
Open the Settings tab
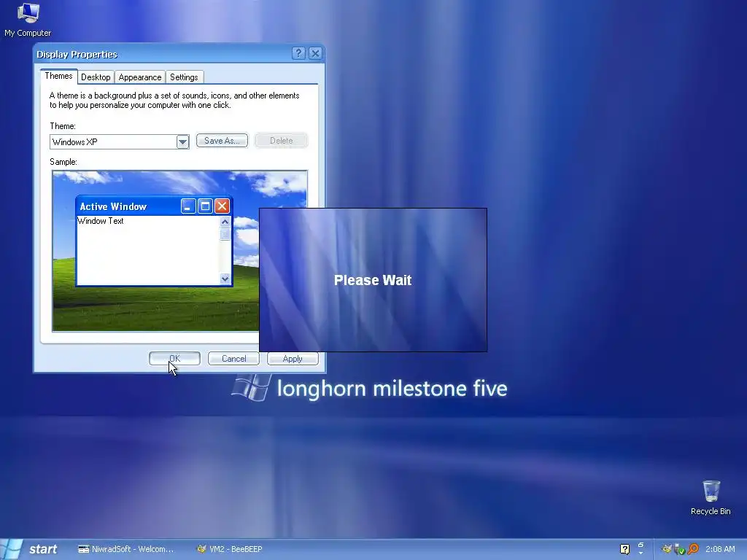tap(184, 77)
